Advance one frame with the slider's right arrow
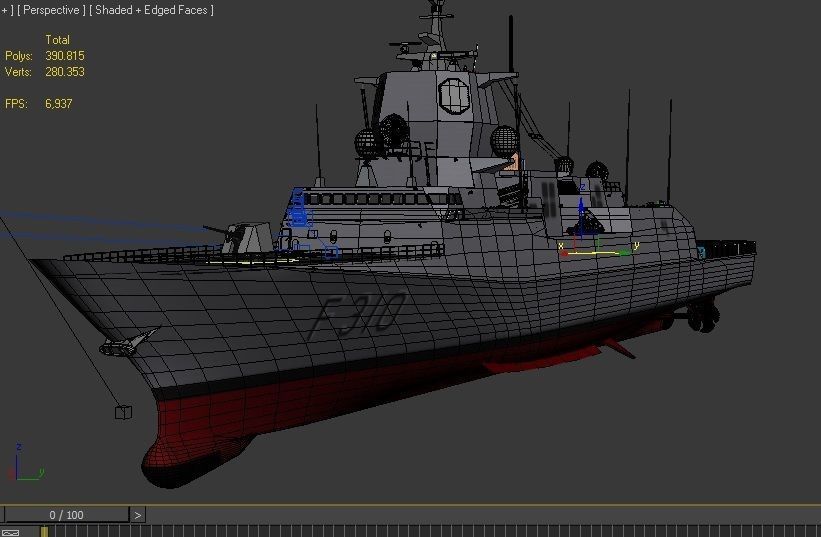This screenshot has height=537, width=821. (x=137, y=515)
